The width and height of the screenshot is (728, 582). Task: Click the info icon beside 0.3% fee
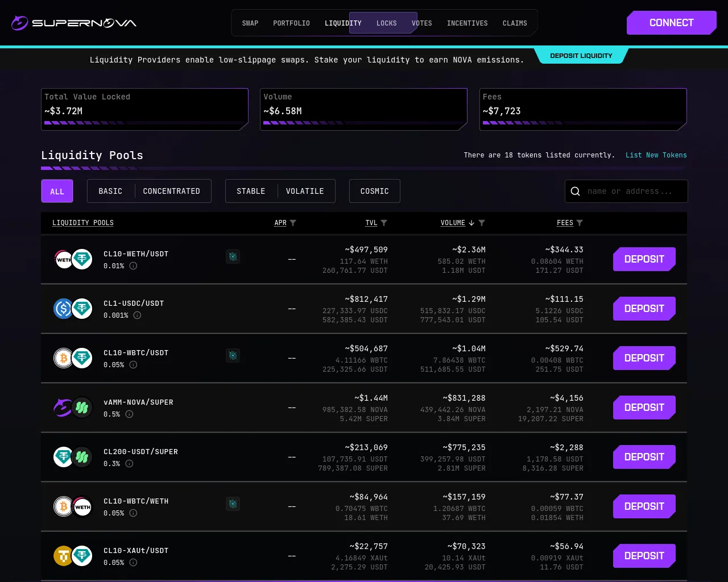[129, 464]
